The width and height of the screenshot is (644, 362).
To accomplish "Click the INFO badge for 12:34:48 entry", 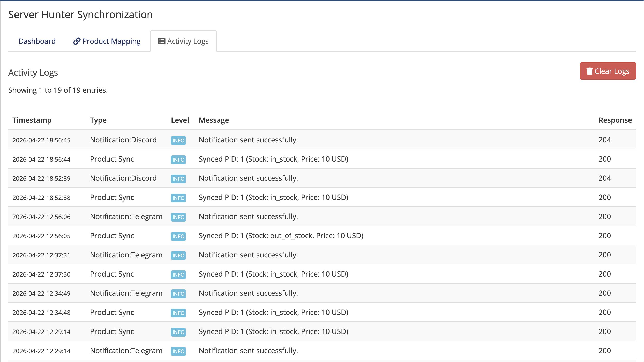I will [178, 313].
